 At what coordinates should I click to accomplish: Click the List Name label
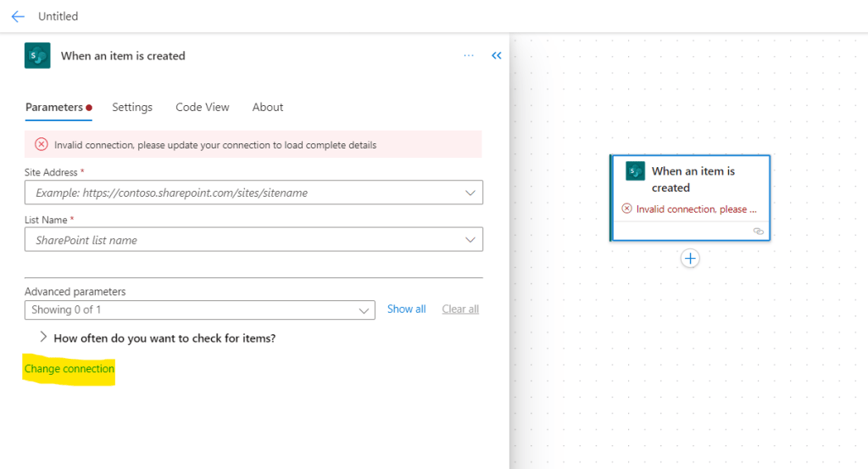pyautogui.click(x=46, y=220)
